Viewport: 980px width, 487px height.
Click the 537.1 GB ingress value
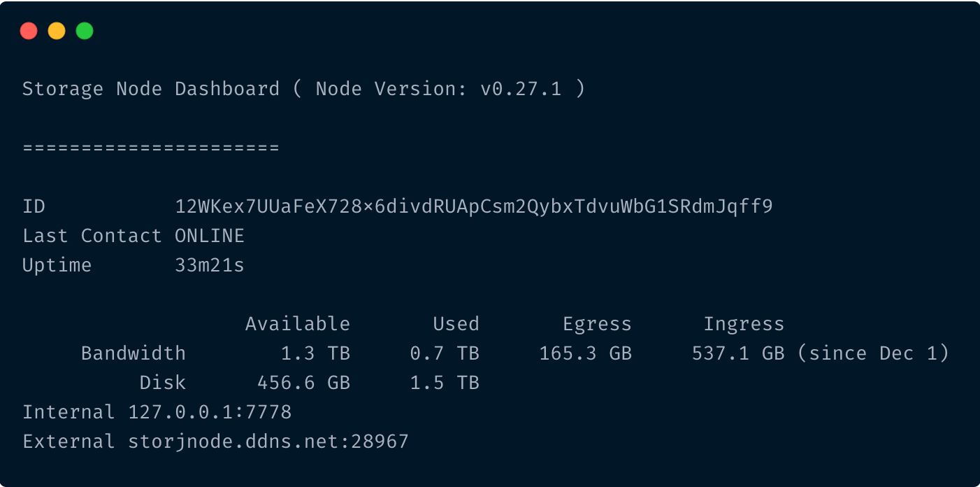tap(738, 353)
